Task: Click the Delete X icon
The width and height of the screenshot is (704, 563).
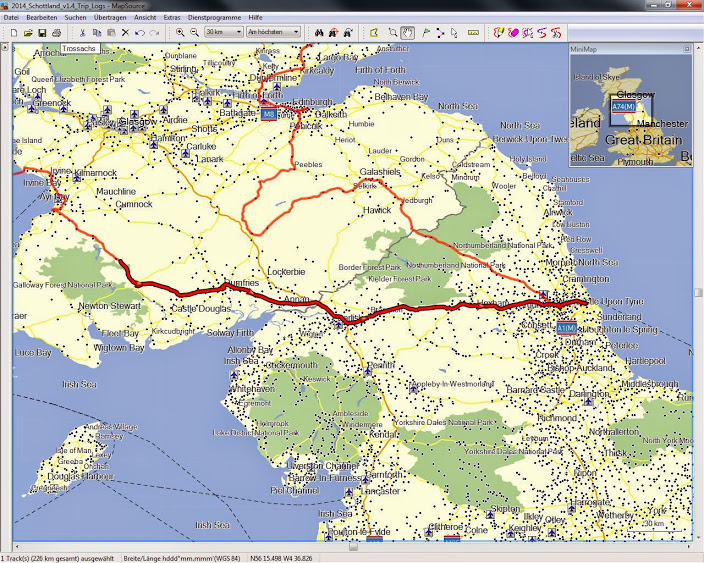Action: [125, 32]
